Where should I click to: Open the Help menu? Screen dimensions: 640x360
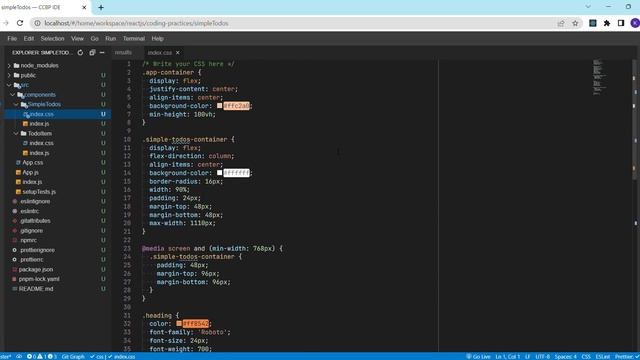[x=158, y=38]
